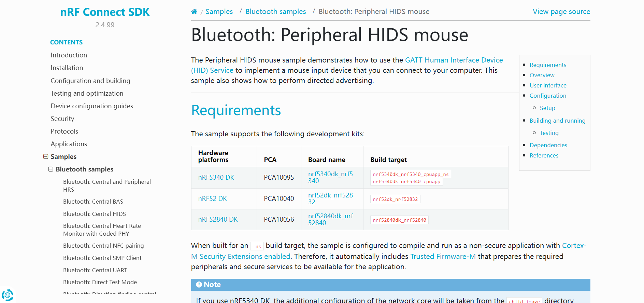
Task: Open the nRF Connect SDK home title
Action: pyautogui.click(x=105, y=12)
